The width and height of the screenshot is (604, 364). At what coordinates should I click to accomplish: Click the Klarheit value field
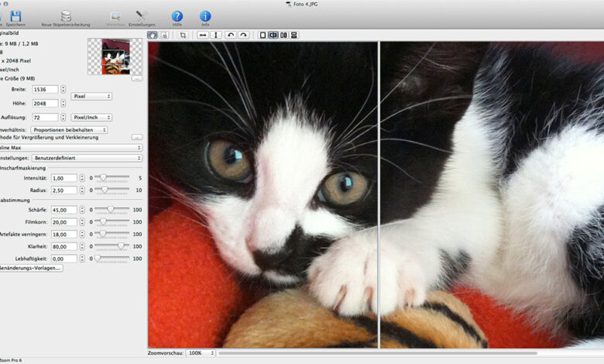tap(64, 246)
